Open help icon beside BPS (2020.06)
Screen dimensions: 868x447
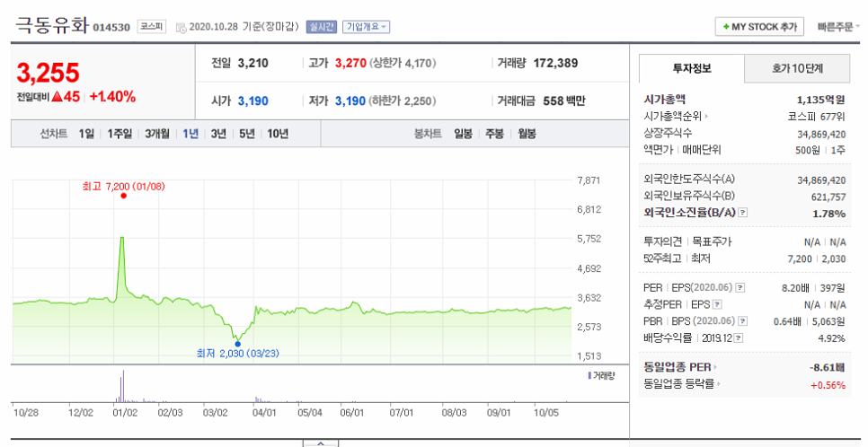pos(743,320)
